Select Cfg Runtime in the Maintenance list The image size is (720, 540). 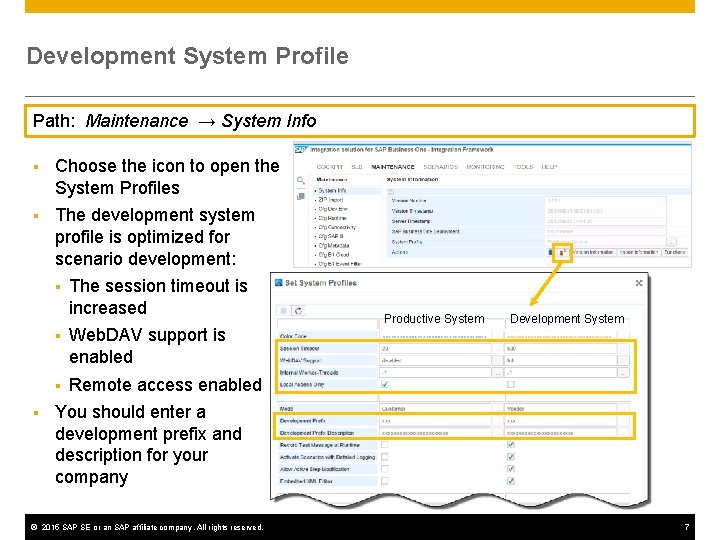pyautogui.click(x=332, y=218)
